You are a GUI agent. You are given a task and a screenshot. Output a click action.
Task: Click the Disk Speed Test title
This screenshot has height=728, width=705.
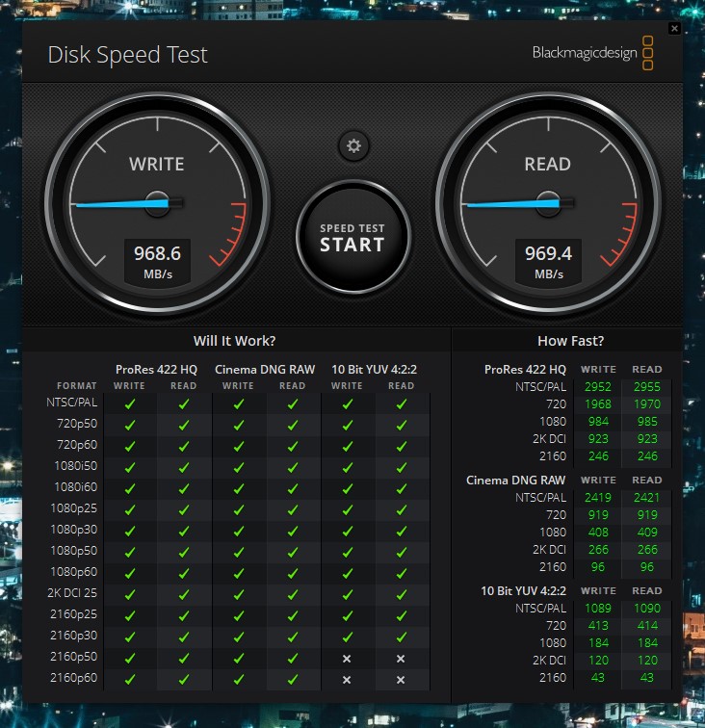pos(128,55)
